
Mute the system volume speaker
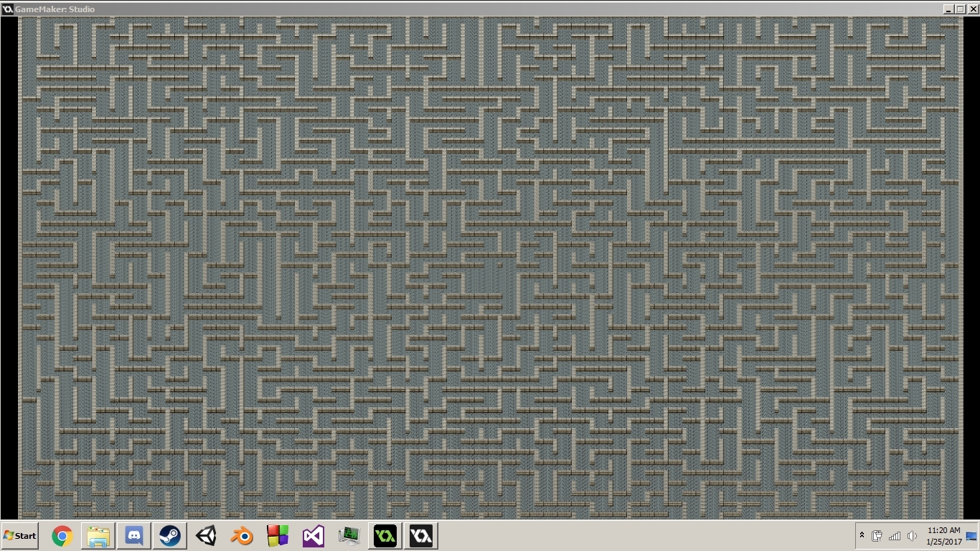point(912,535)
